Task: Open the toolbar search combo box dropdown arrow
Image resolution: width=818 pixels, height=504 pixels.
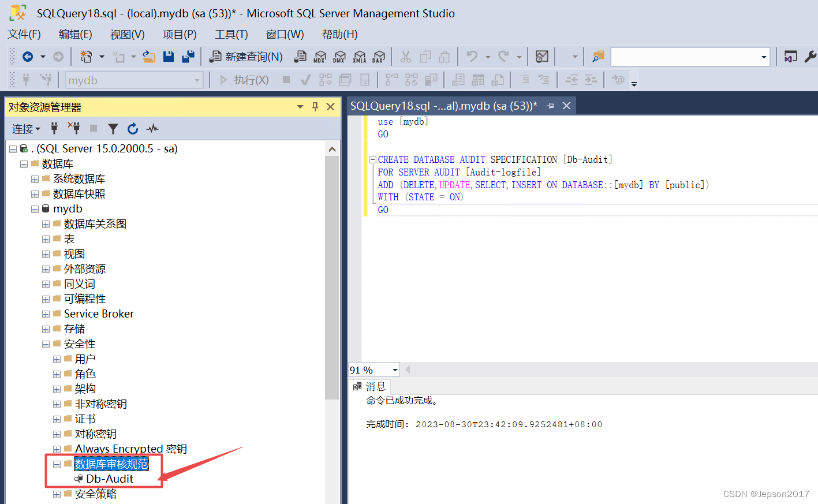Action: pos(764,57)
